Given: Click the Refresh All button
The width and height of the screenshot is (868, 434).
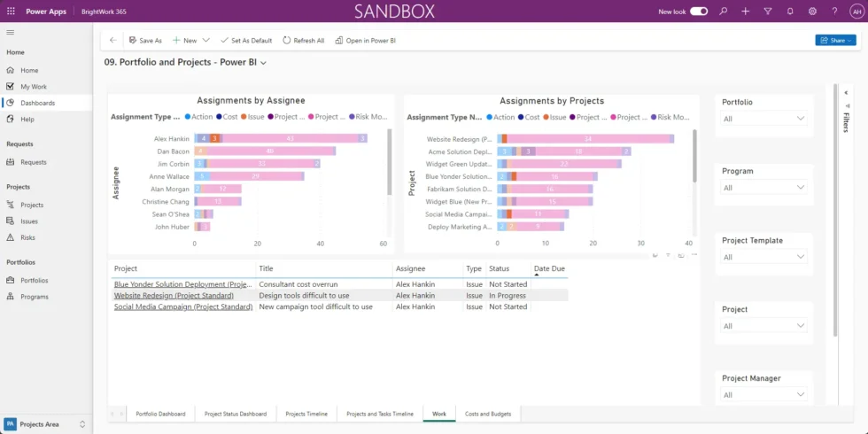Looking at the screenshot, I should [303, 40].
